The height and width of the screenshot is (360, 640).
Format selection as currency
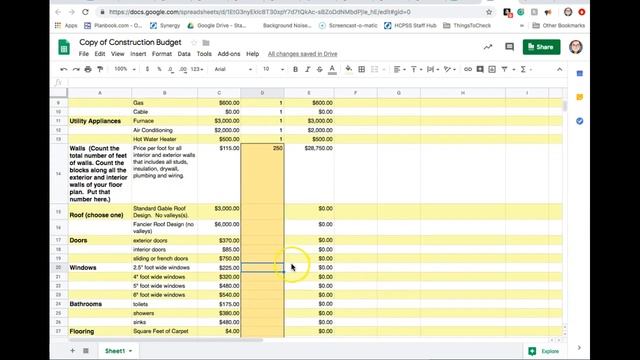click(147, 69)
